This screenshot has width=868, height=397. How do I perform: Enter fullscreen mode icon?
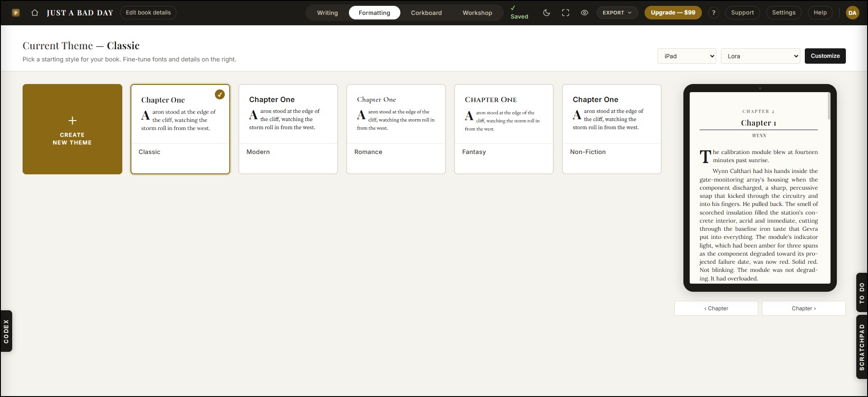566,13
